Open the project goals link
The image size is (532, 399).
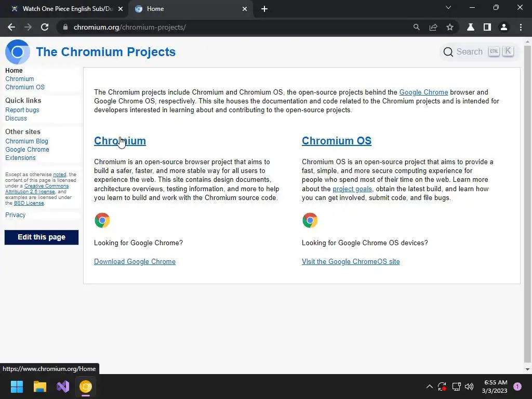click(x=353, y=189)
